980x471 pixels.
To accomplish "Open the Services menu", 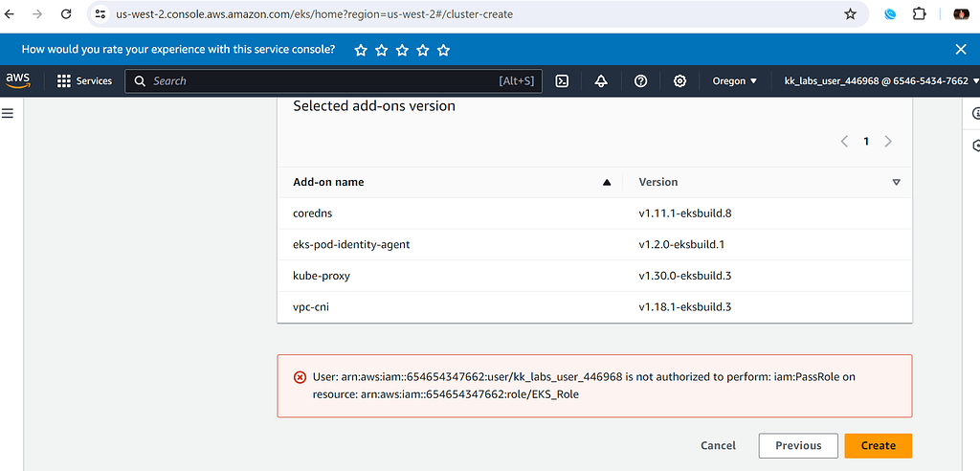I will coord(84,81).
